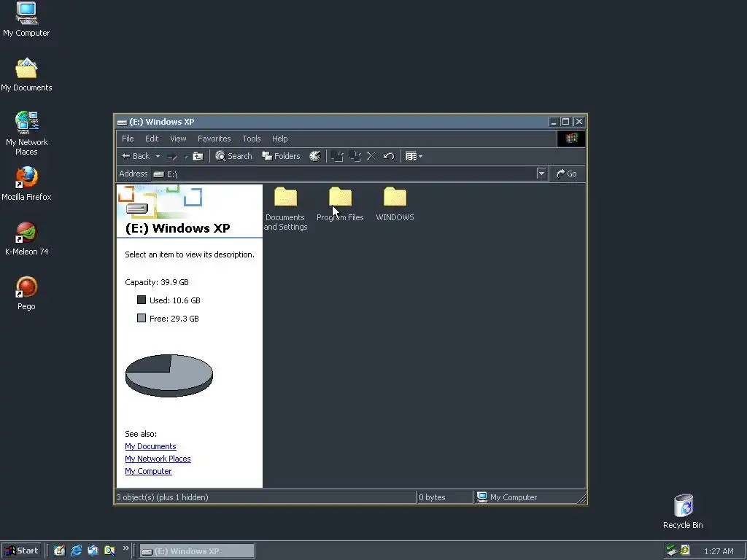Image resolution: width=747 pixels, height=560 pixels.
Task: Click the Undo toolbar icon
Action: point(389,156)
